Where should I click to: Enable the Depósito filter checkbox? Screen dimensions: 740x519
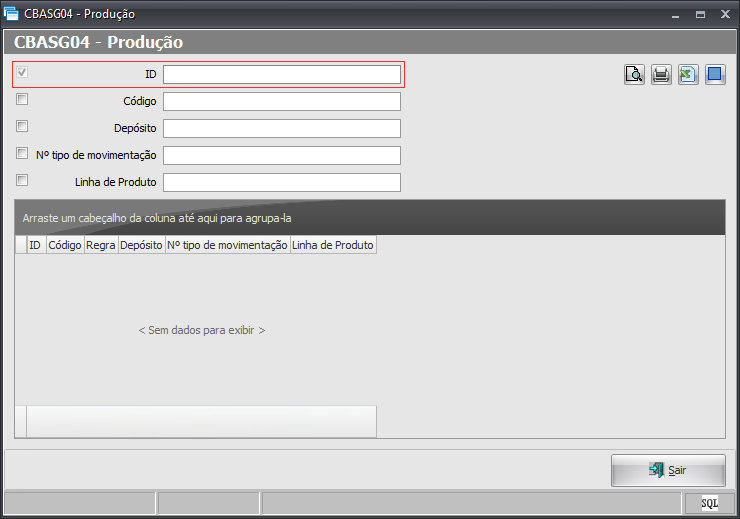click(22, 126)
